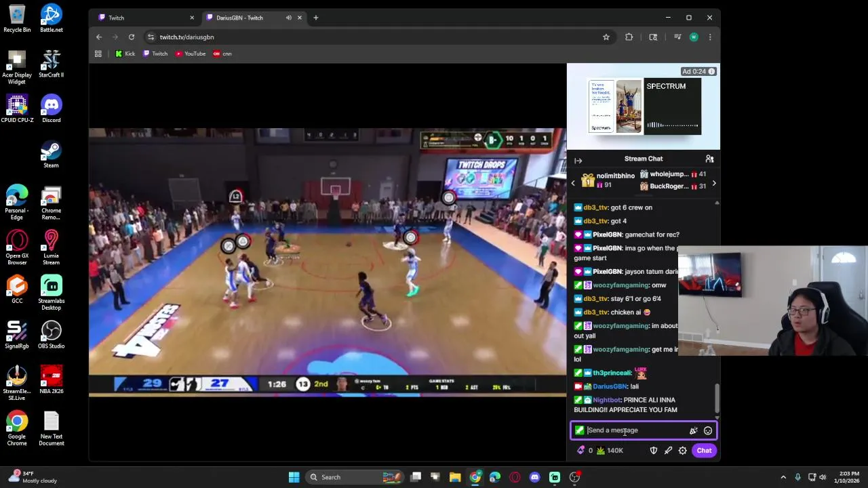The height and width of the screenshot is (488, 868).
Task: Click the Ad 0:24 countdown info label
Action: (698, 71)
